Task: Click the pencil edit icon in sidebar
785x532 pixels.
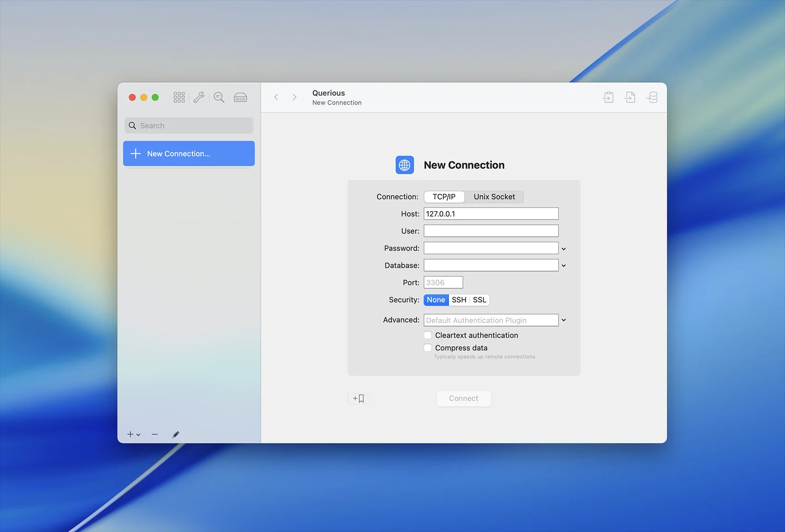Action: 175,435
